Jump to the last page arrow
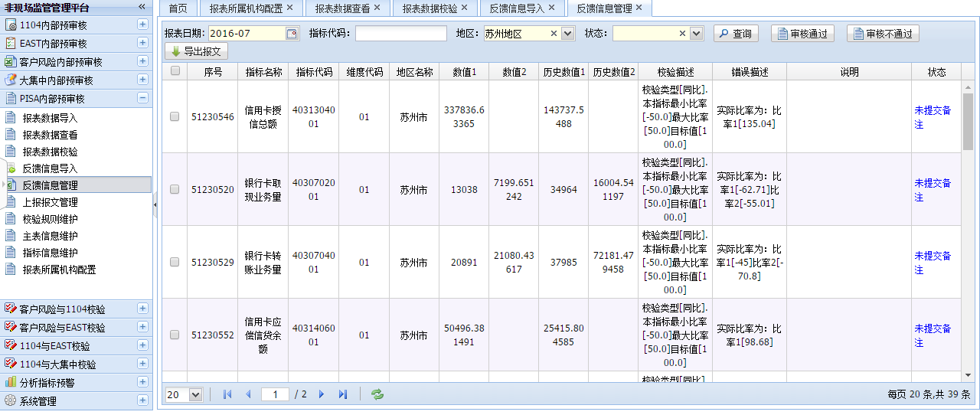Screen dimensions: 980x415 tap(343, 394)
